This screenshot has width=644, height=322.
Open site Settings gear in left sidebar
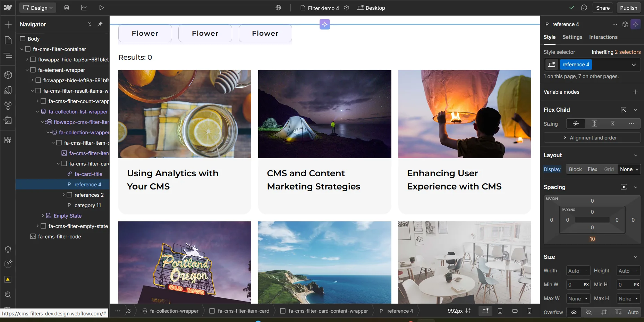tap(8, 249)
